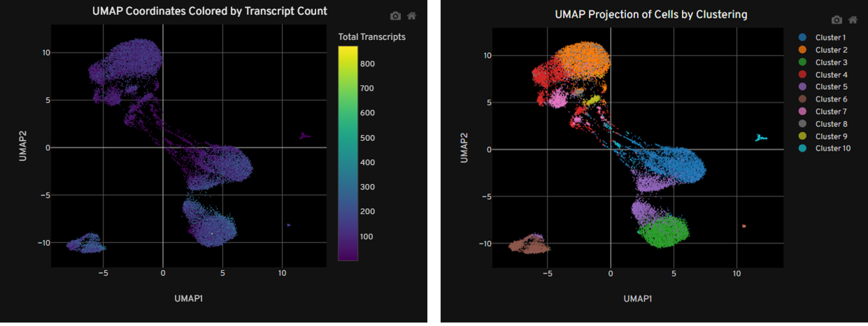Click camera icon on clustering plot
Viewport: 868px width, 326px height.
[837, 20]
